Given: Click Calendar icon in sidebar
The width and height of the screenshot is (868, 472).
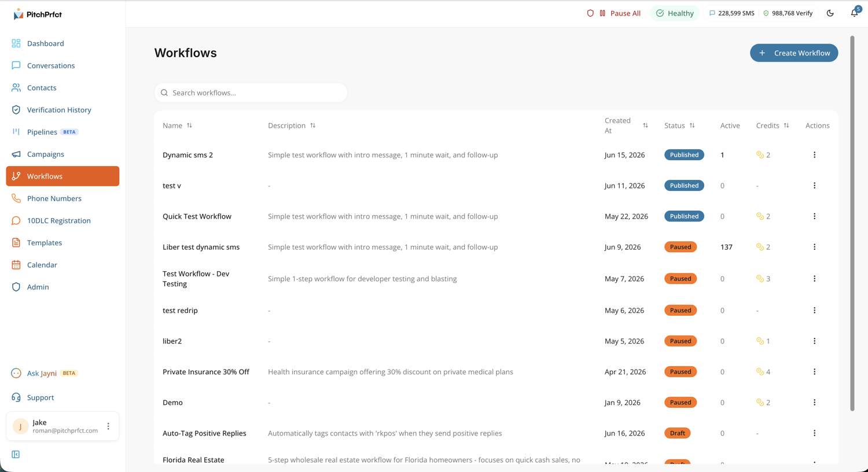Looking at the screenshot, I should click(x=16, y=265).
